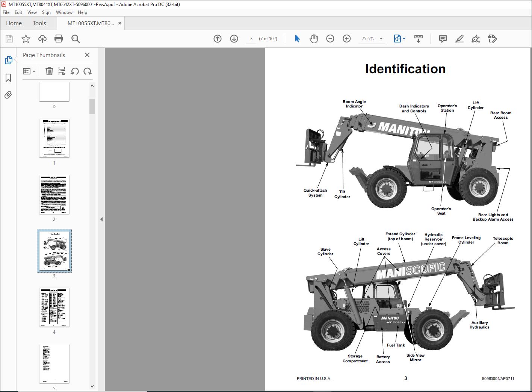Image resolution: width=532 pixels, height=392 pixels.
Task: Activate the hand pan tool
Action: (314, 39)
